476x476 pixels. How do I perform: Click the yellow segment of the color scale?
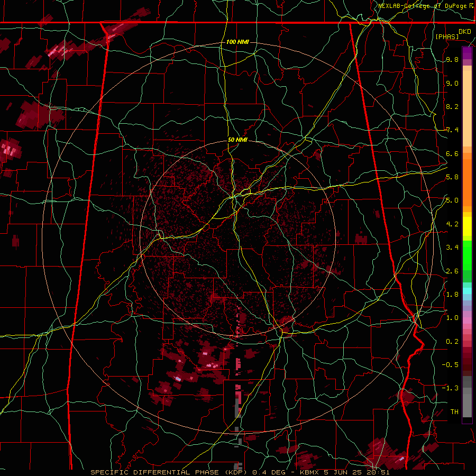click(x=467, y=226)
